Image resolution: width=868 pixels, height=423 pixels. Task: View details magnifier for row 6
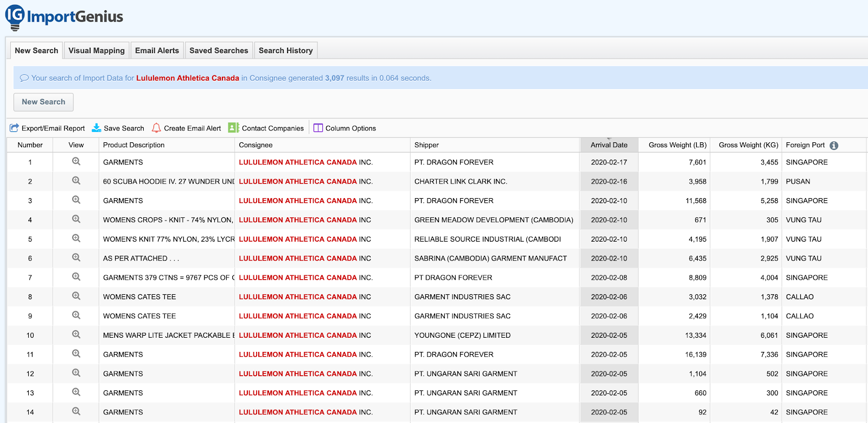76,258
